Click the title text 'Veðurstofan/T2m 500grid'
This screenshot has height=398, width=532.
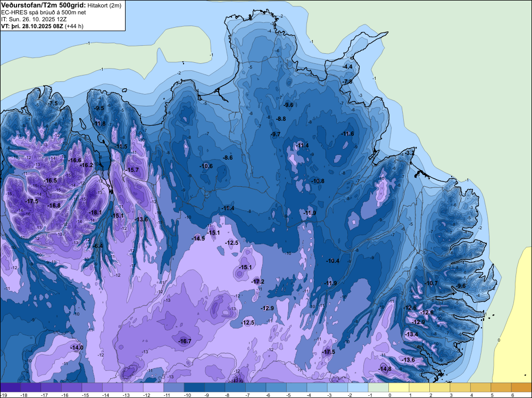[x=44, y=5]
